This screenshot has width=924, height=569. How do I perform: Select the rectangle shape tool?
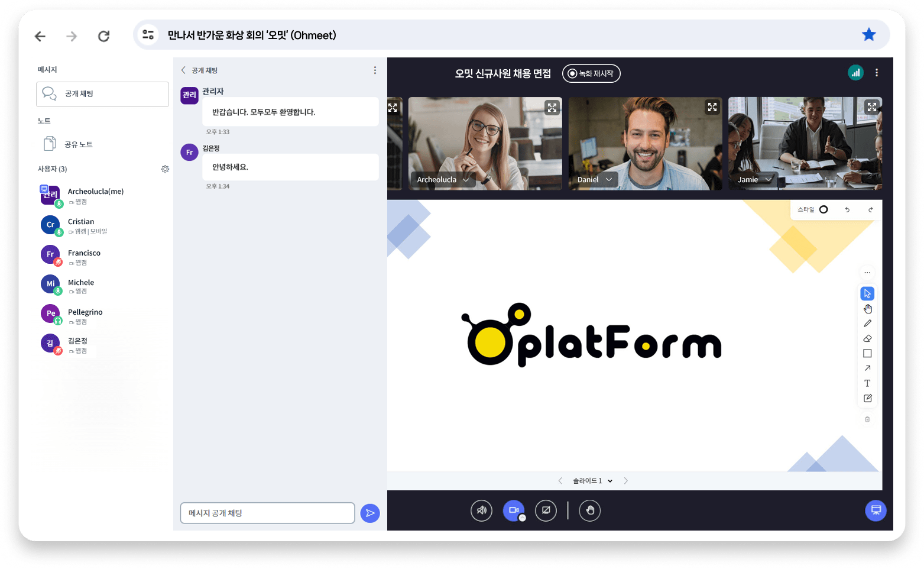(x=867, y=353)
